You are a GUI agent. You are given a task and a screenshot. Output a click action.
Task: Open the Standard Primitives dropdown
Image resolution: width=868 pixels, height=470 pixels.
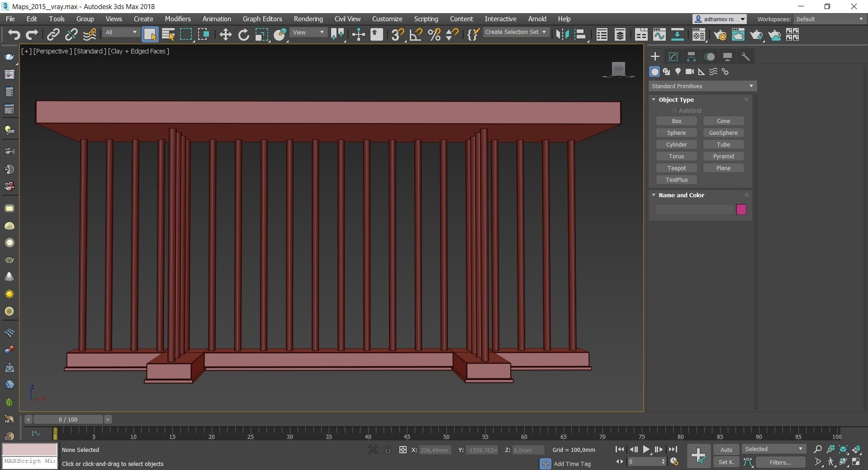pos(702,86)
